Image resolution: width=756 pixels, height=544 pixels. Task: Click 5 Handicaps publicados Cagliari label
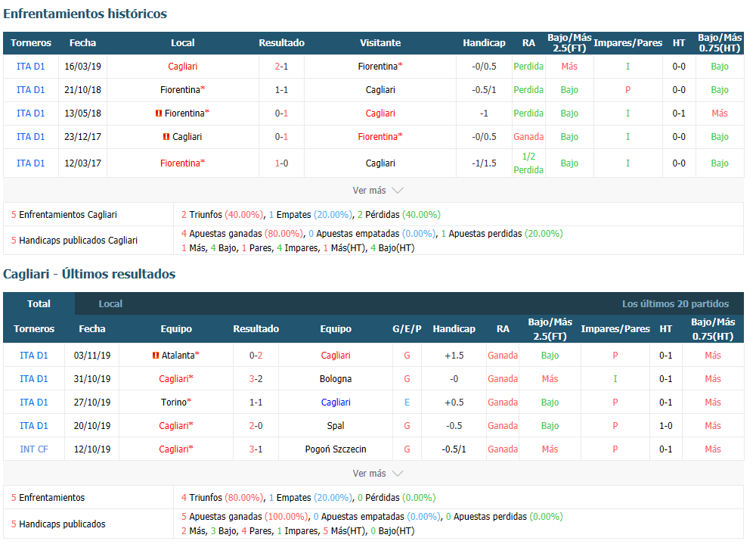74,241
